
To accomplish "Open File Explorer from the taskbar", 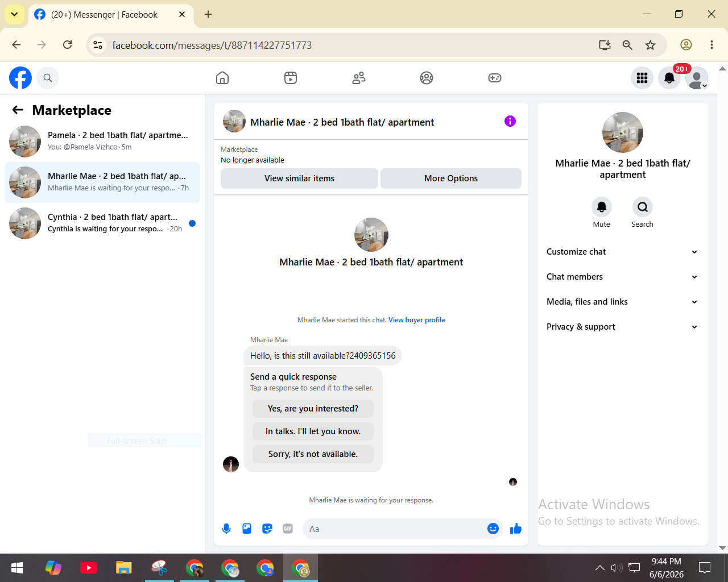I will pyautogui.click(x=124, y=568).
